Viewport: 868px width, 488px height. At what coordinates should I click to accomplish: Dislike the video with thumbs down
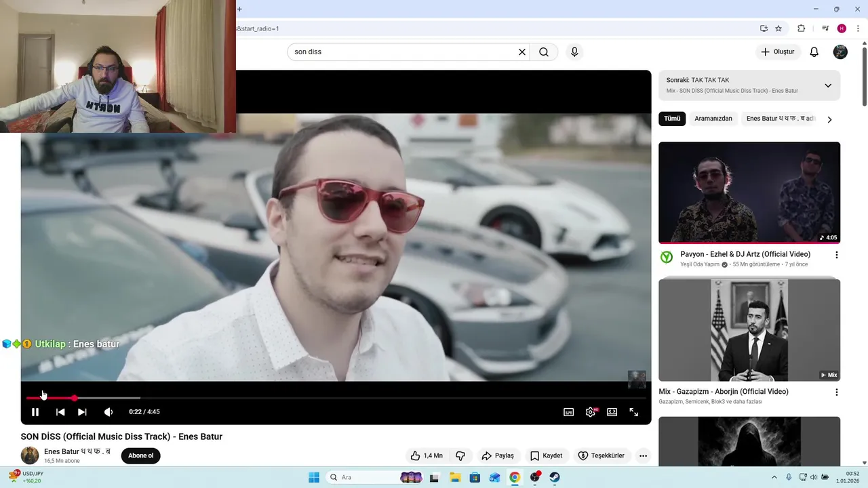[460, 455]
